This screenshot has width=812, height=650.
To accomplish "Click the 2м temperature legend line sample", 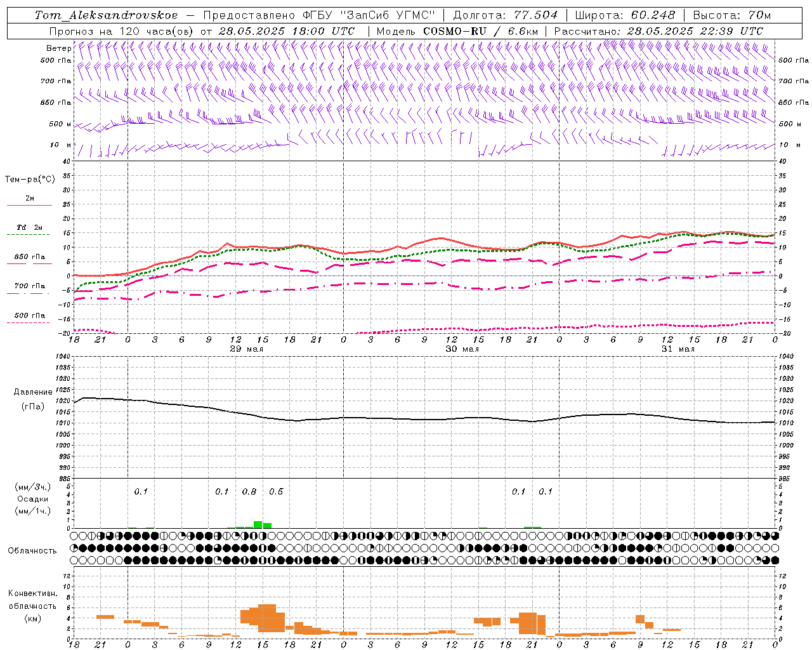I will point(29,206).
